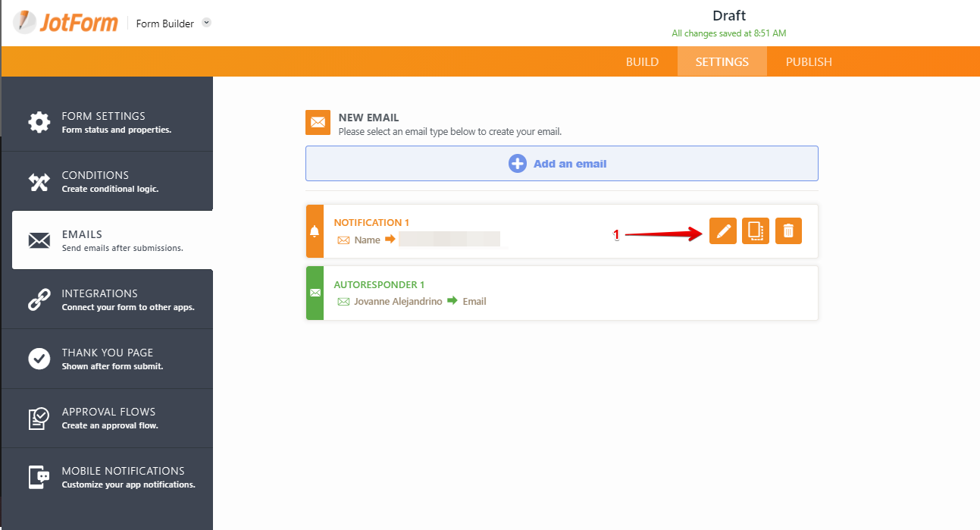Select the Autoresponder 1 email row

[562, 293]
